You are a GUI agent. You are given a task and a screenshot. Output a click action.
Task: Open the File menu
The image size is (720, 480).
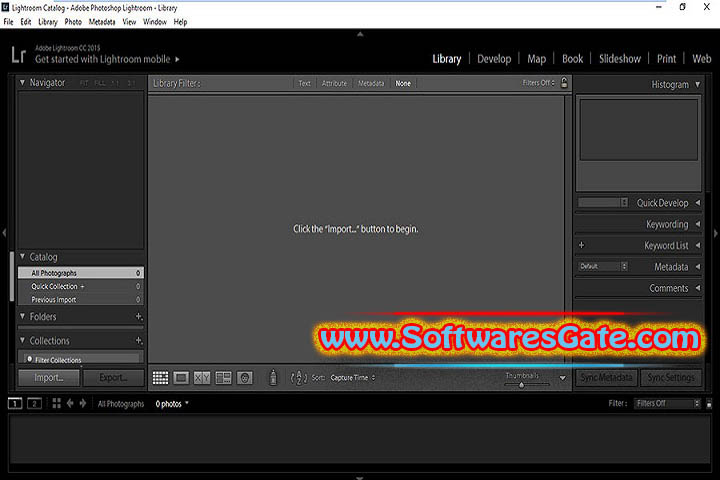point(8,22)
